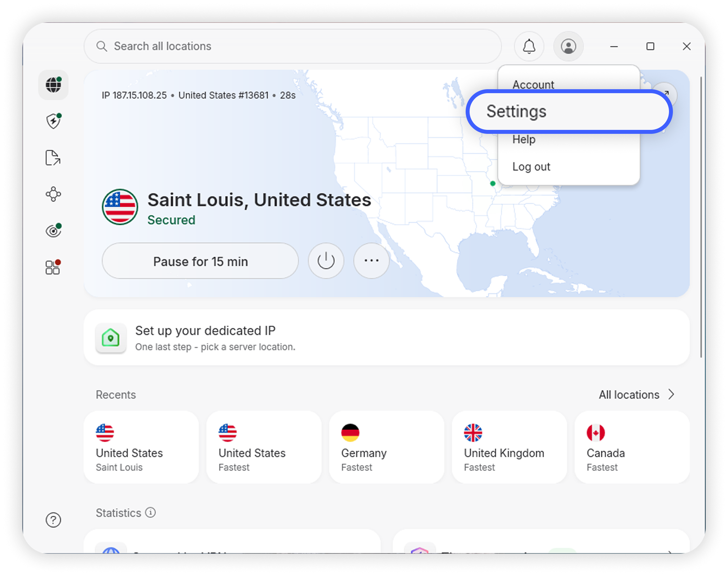The height and width of the screenshot is (576, 728).
Task: Open notifications bell icon
Action: pos(529,46)
